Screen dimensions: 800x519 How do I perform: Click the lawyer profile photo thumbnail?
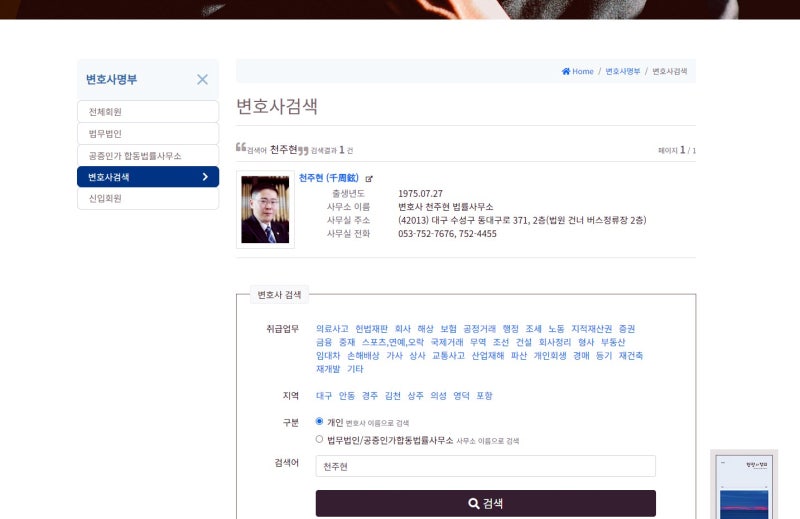click(x=265, y=209)
